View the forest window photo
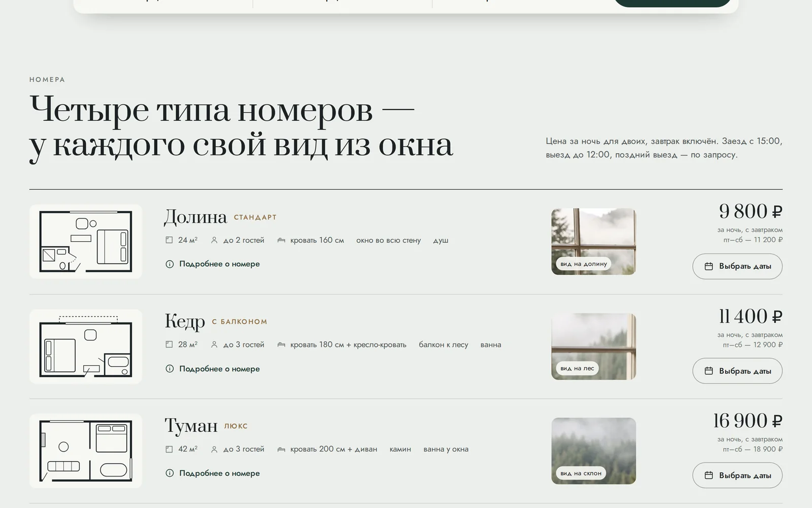Viewport: 812px width, 508px height. point(594,346)
